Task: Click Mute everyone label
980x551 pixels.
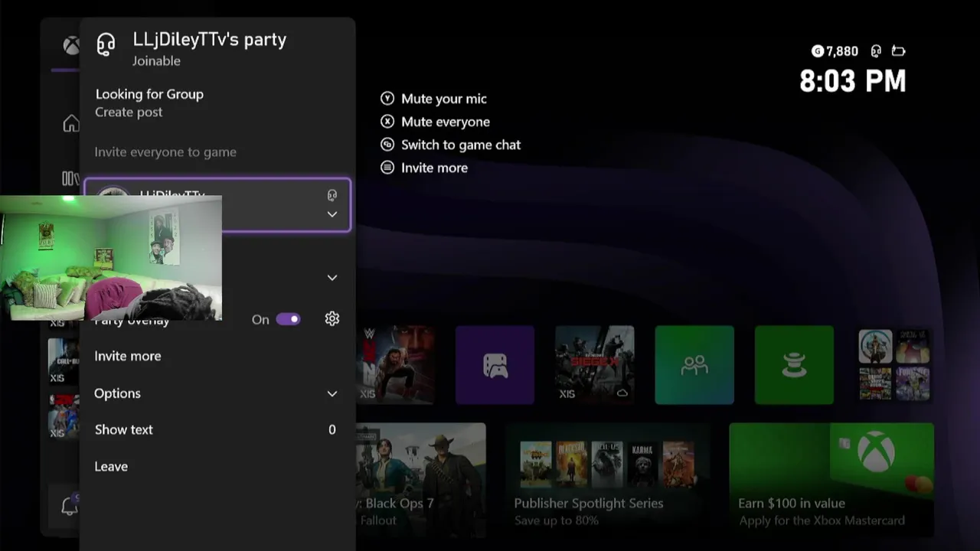Action: pos(446,122)
